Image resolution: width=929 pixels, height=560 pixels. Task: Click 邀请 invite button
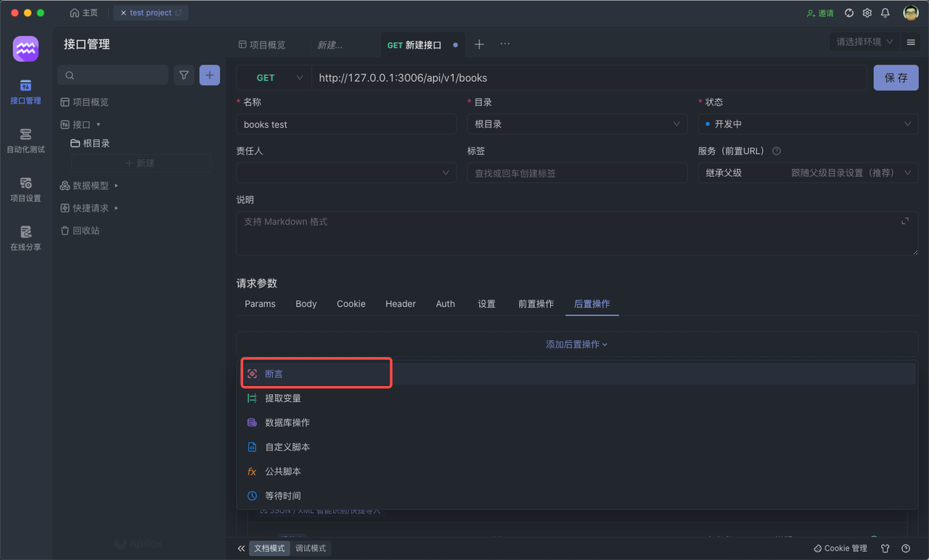point(820,13)
